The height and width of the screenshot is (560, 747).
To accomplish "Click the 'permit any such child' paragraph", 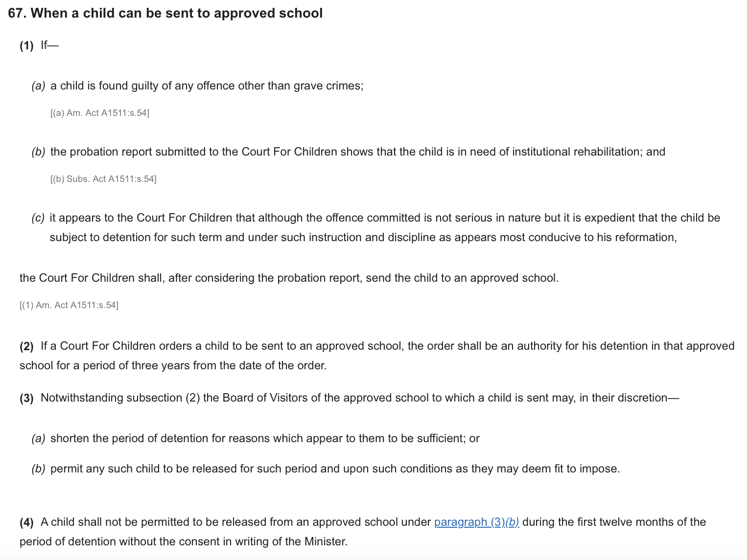I will (x=326, y=469).
